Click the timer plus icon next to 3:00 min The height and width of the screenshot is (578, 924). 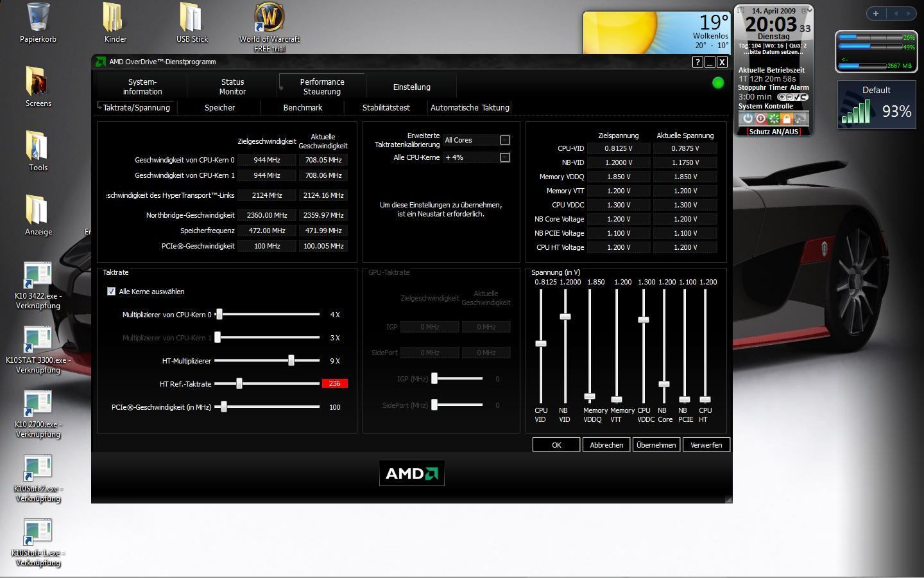[x=782, y=97]
